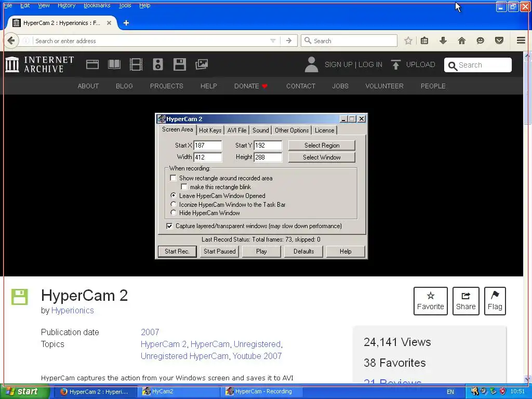The image size is (532, 399).
Task: Click the Select Window button
Action: click(x=322, y=157)
